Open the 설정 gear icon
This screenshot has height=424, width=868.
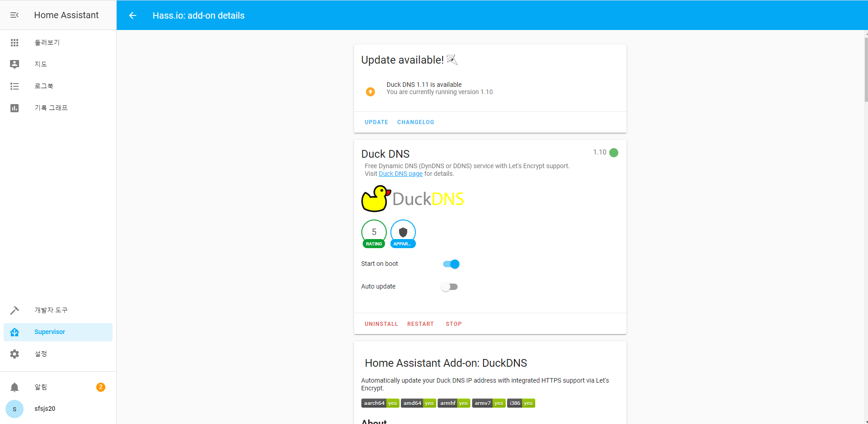pos(15,354)
